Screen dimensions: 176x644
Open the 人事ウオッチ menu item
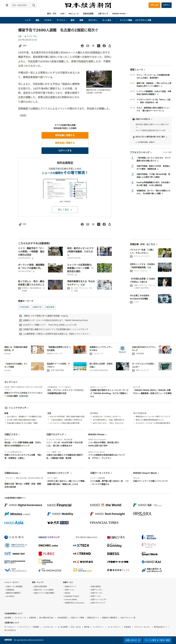pos(103,14)
